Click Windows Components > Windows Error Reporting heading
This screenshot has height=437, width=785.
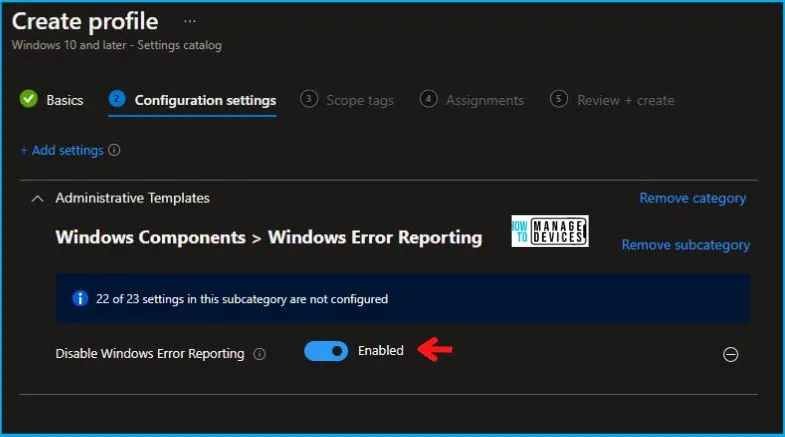coord(268,237)
